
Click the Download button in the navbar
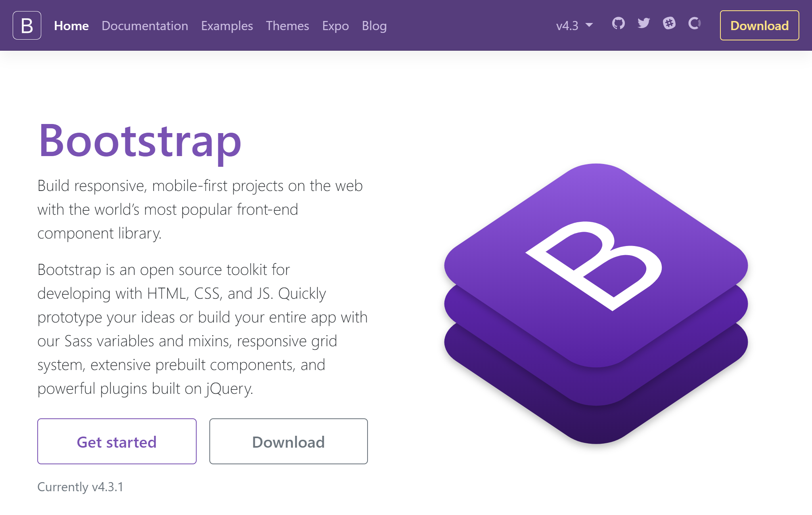tap(759, 25)
